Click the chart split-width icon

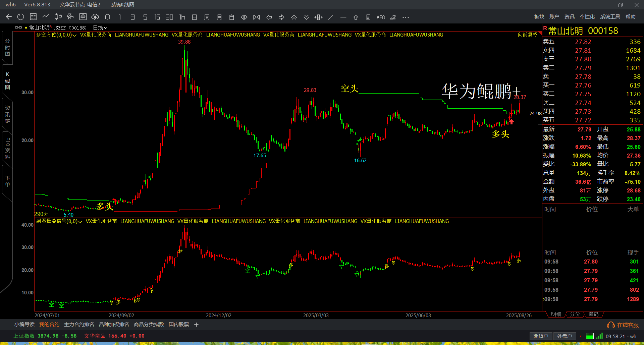319,17
